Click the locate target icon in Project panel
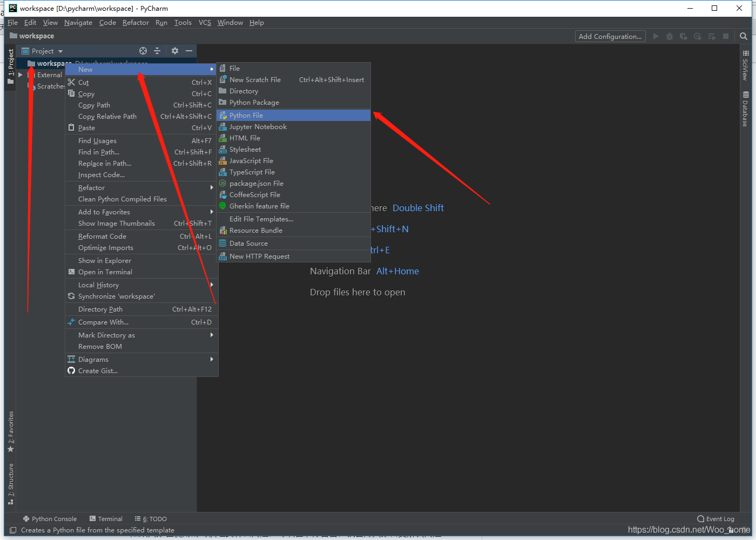 143,51
